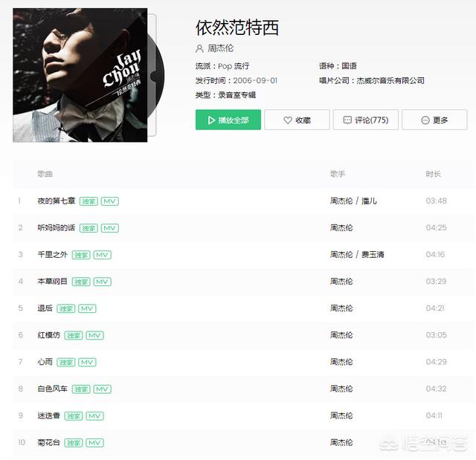
Task: Select the song 红模仿
Action: pyautogui.click(x=49, y=335)
